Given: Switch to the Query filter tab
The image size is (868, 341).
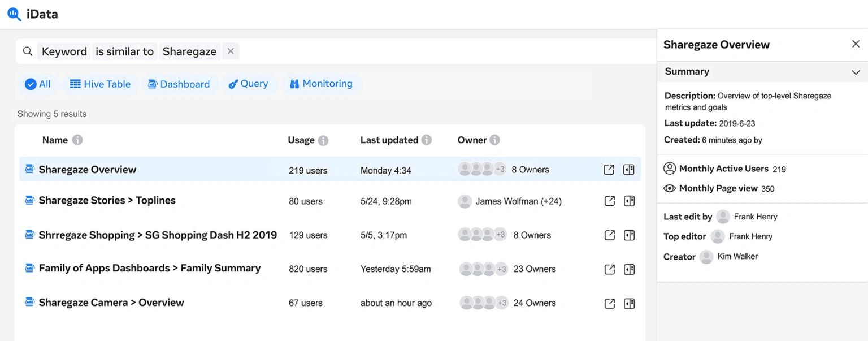Looking at the screenshot, I should pyautogui.click(x=248, y=84).
